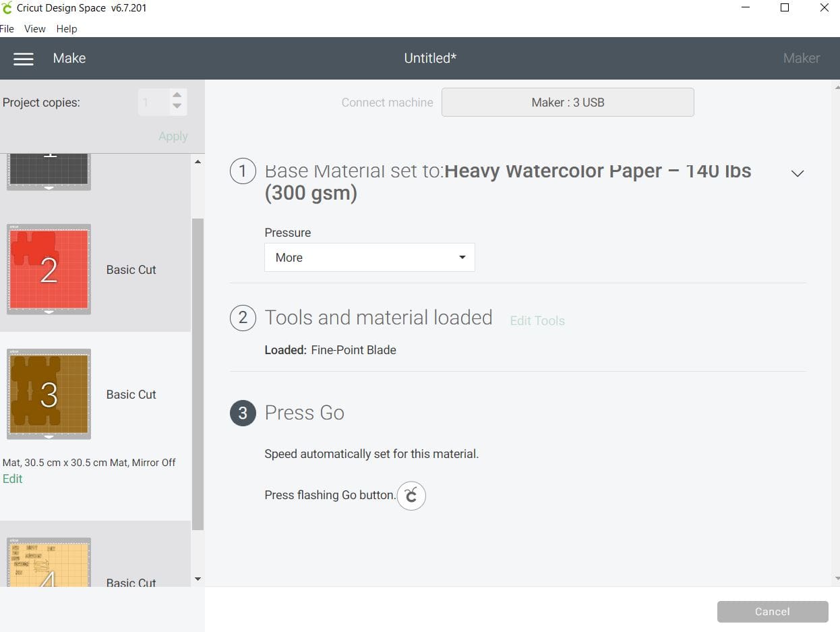Click Basic Cut label for mat 4
The width and height of the screenshot is (840, 632).
click(x=131, y=582)
